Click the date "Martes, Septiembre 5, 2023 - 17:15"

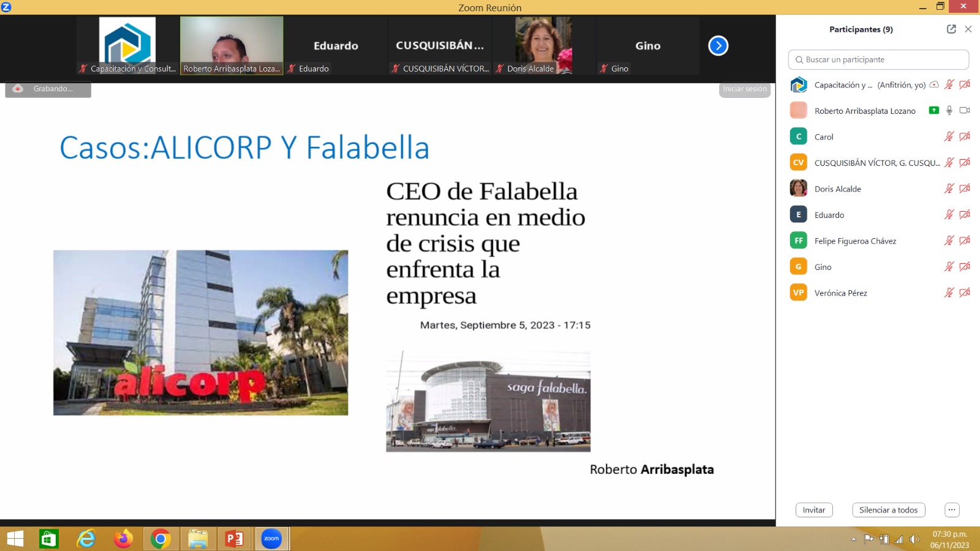(x=505, y=325)
